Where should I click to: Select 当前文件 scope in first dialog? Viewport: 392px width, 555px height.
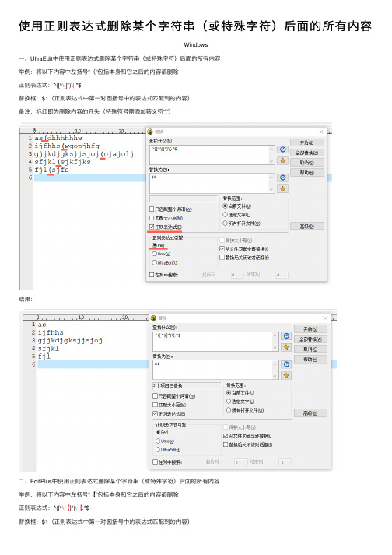(x=225, y=205)
